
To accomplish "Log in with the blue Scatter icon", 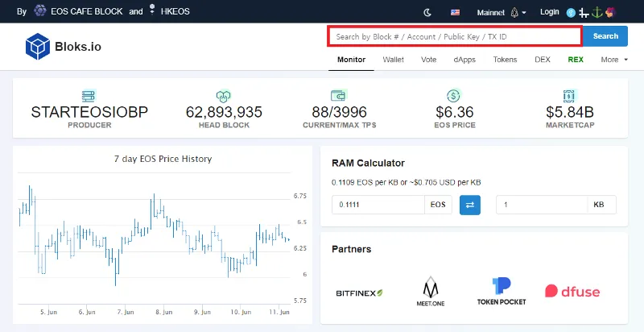I will point(571,13).
